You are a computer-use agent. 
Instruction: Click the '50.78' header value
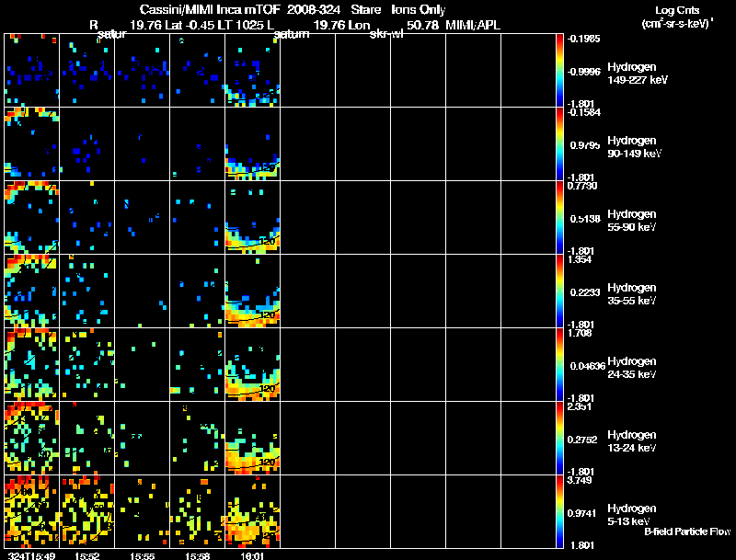click(x=422, y=26)
